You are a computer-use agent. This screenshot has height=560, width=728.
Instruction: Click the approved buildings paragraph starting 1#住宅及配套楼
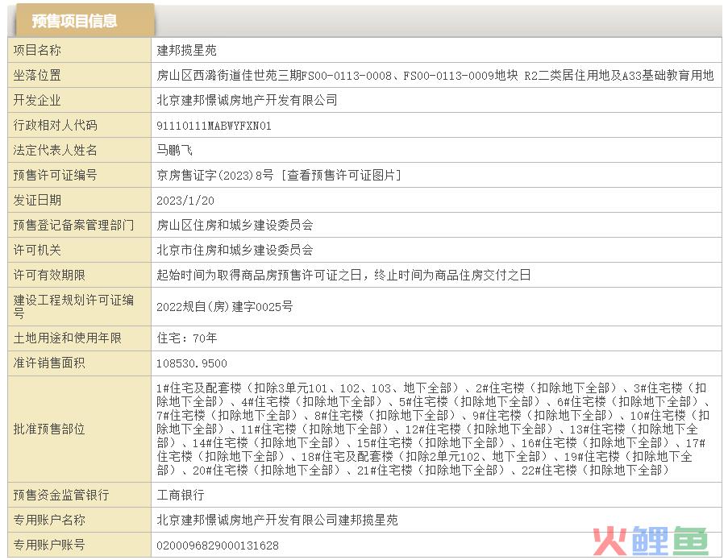[433, 429]
